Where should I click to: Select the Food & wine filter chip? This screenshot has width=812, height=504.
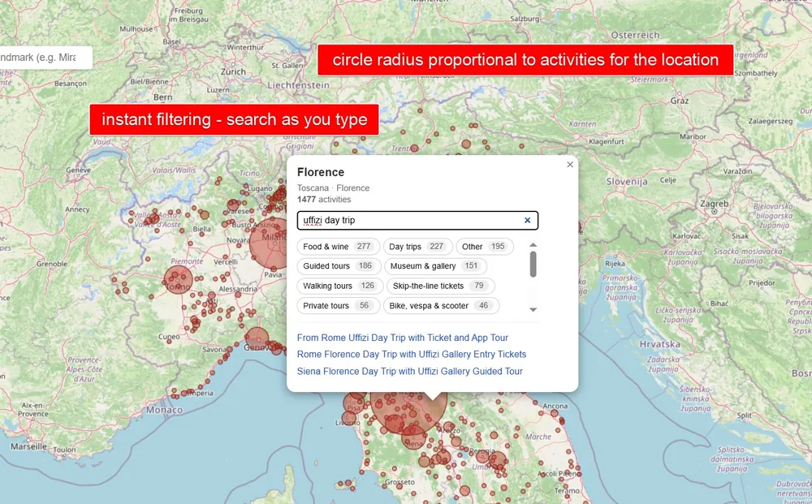click(338, 247)
